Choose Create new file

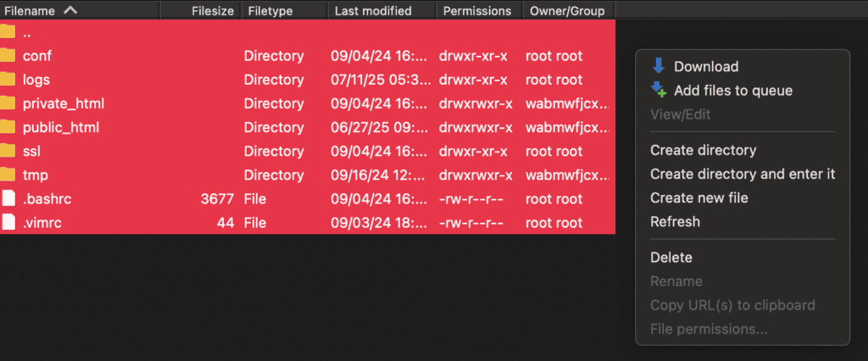699,197
